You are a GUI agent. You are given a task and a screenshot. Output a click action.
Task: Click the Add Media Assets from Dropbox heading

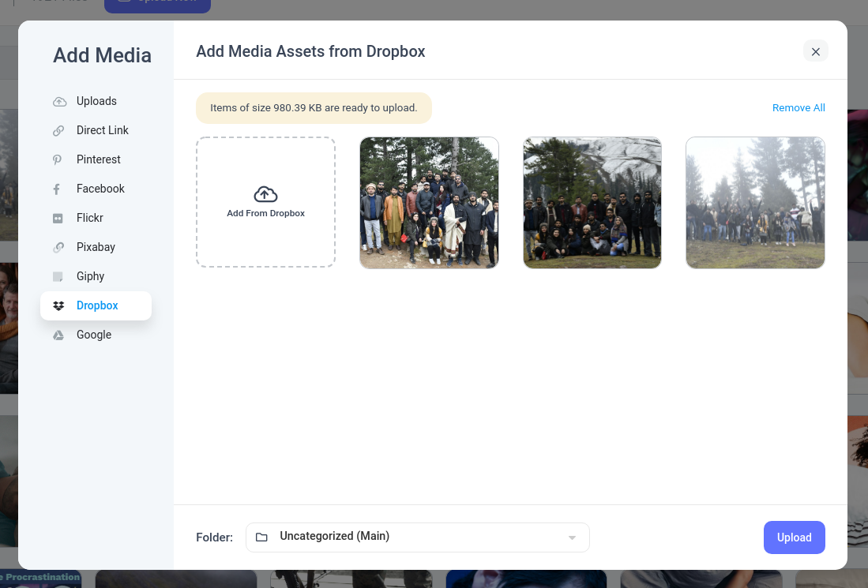(x=310, y=51)
